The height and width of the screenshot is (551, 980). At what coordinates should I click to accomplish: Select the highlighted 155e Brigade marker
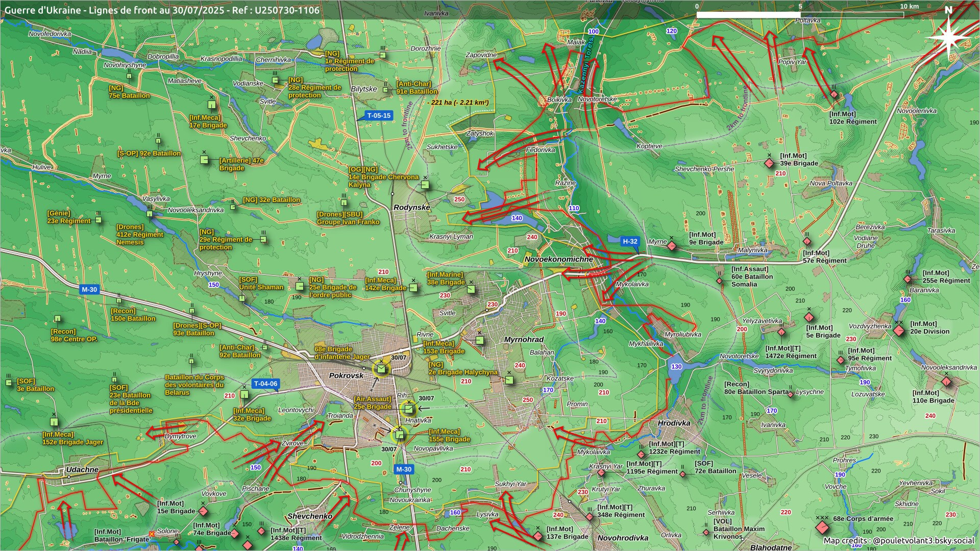(x=400, y=435)
